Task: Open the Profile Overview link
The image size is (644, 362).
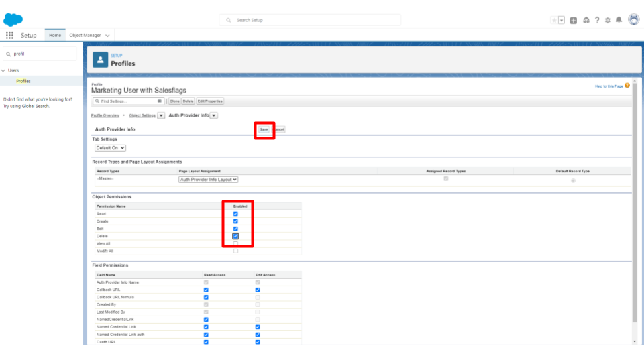Action: point(105,116)
